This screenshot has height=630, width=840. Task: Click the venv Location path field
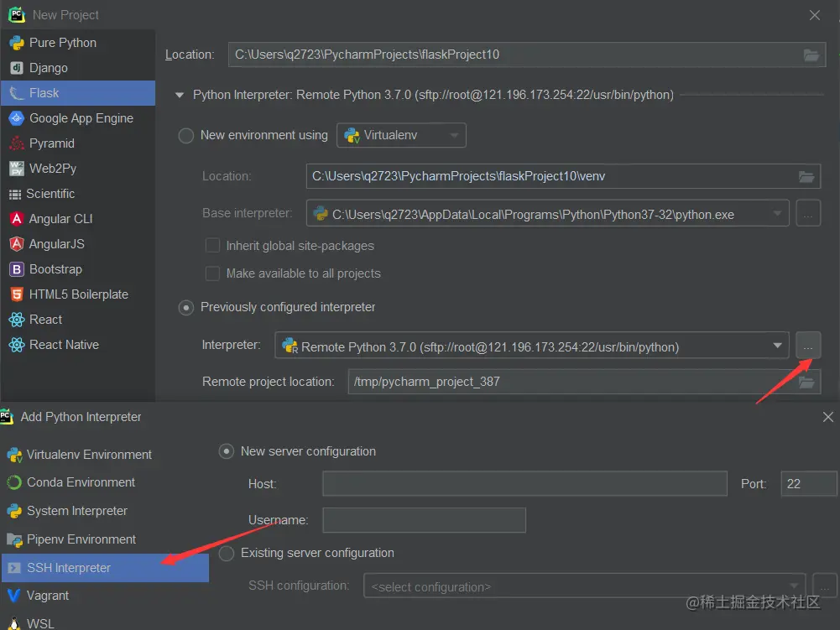pos(563,176)
